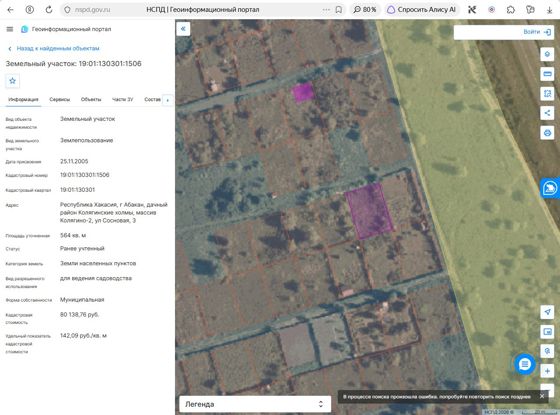Screen dimensions: 560x415
Task: Click the search field left of Войти
Action: tap(488, 32)
